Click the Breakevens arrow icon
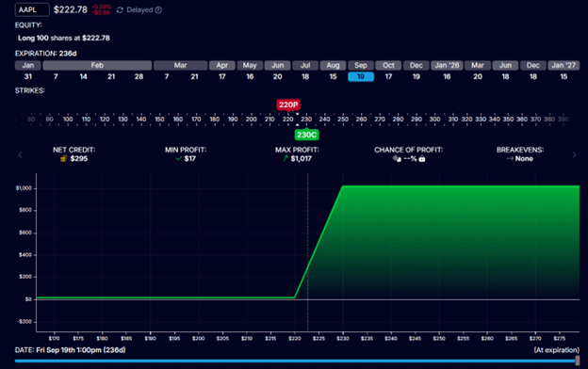Screen dimensions: 588x369 [x=510, y=159]
